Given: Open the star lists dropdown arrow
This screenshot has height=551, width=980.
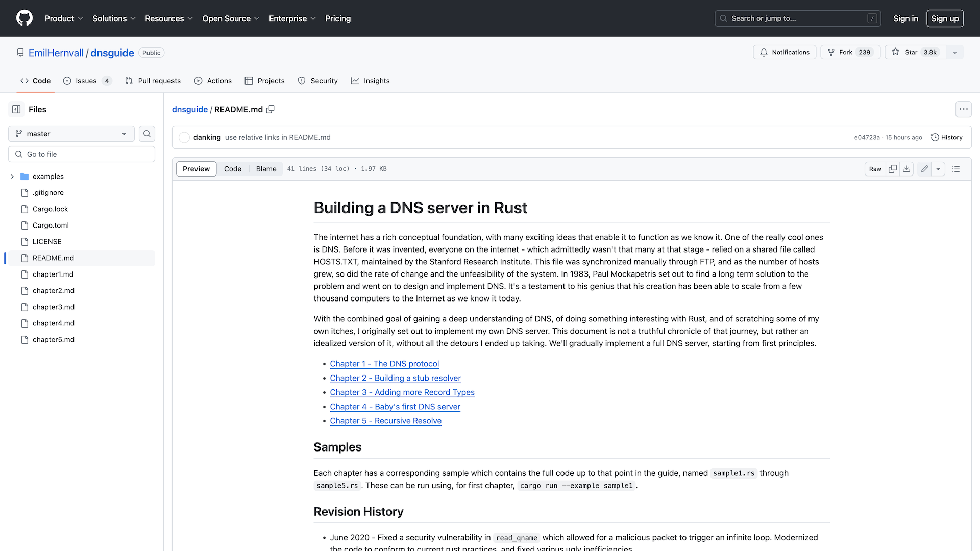Looking at the screenshot, I should tap(955, 52).
